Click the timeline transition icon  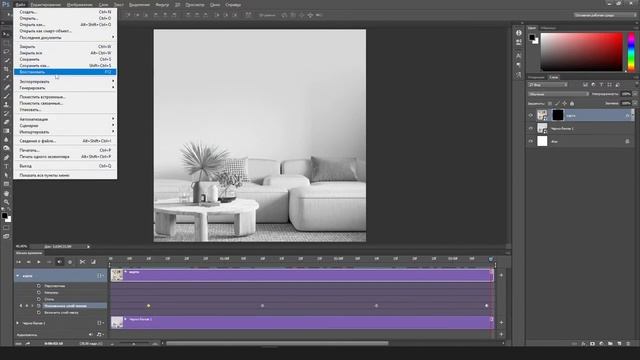[93, 262]
